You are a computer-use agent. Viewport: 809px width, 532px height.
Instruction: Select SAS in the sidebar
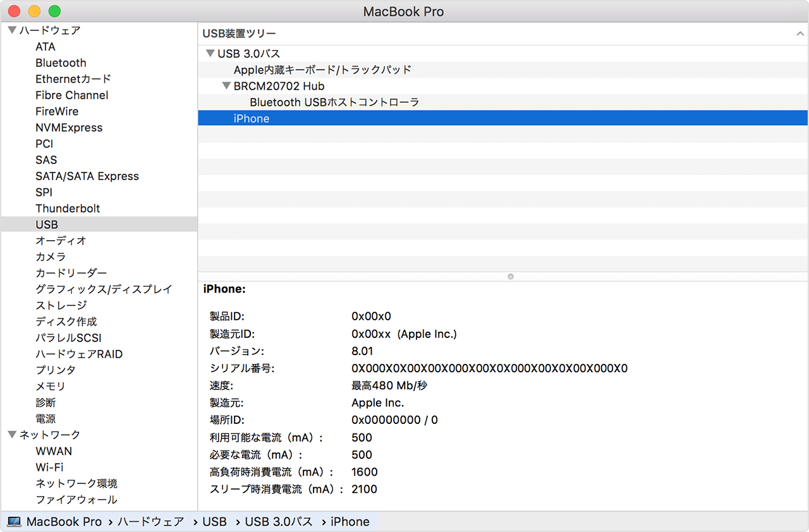46,160
